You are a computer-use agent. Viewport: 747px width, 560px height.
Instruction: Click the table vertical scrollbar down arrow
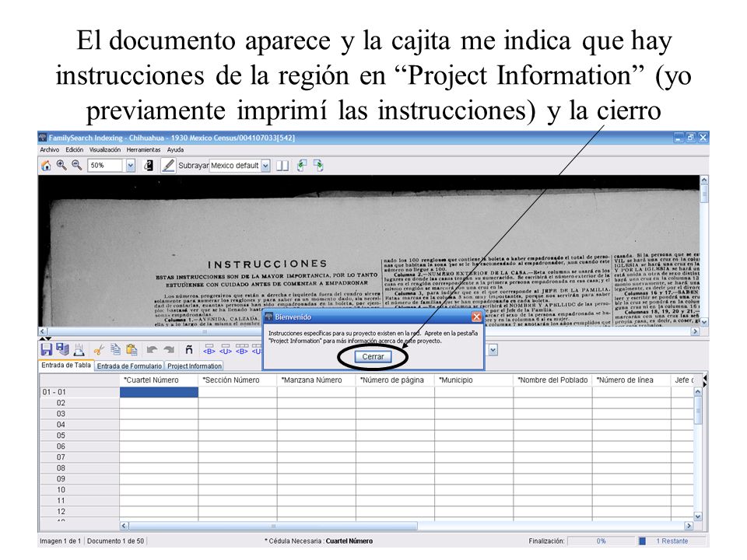click(698, 516)
